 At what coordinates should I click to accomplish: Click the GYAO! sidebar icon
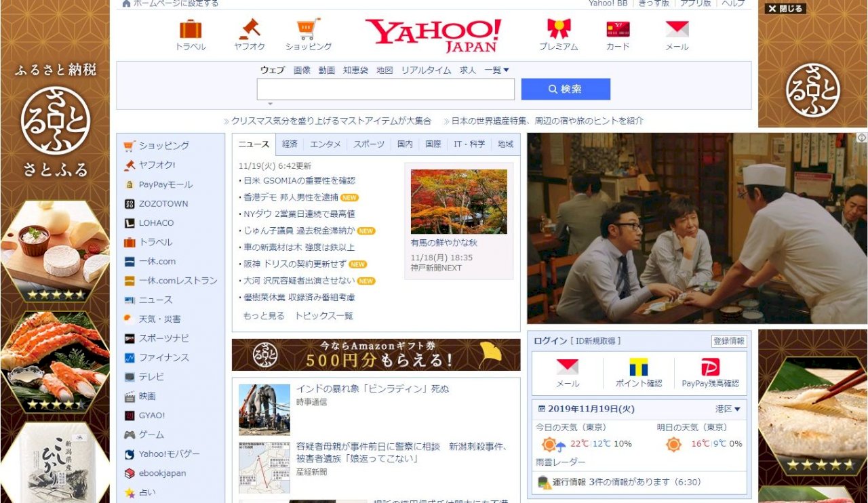click(x=130, y=416)
